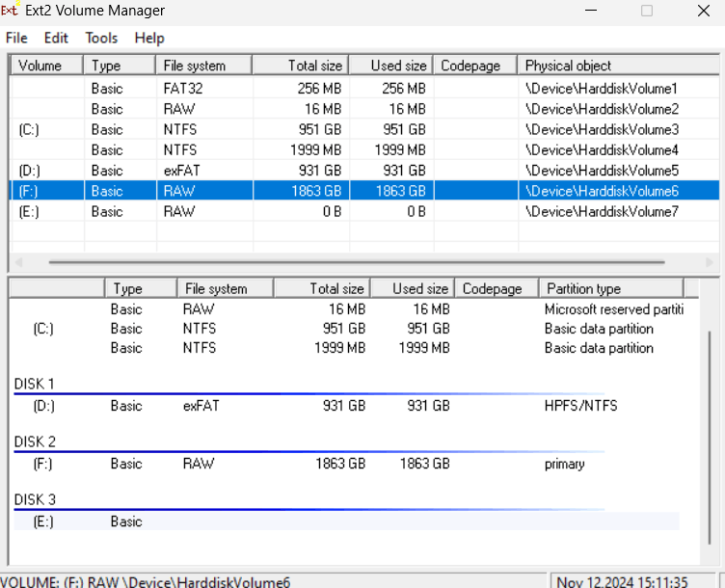The image size is (725, 588).
Task: Click the left scroll arrow of top list
Action: pyautogui.click(x=19, y=262)
